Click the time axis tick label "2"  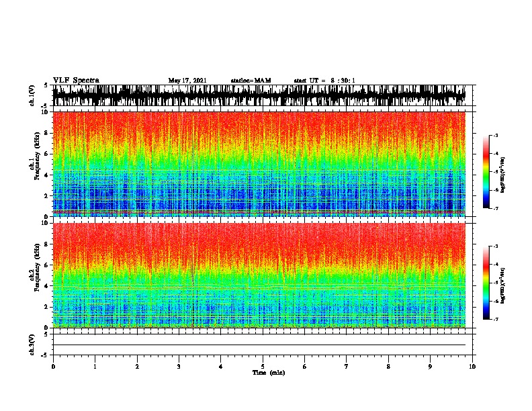tap(137, 367)
